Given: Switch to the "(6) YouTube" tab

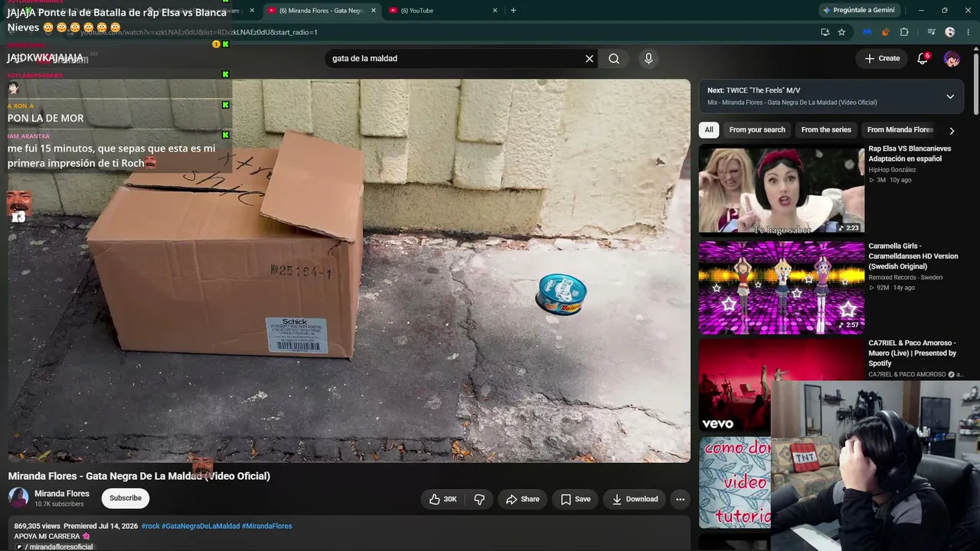Looking at the screenshot, I should pyautogui.click(x=443, y=10).
